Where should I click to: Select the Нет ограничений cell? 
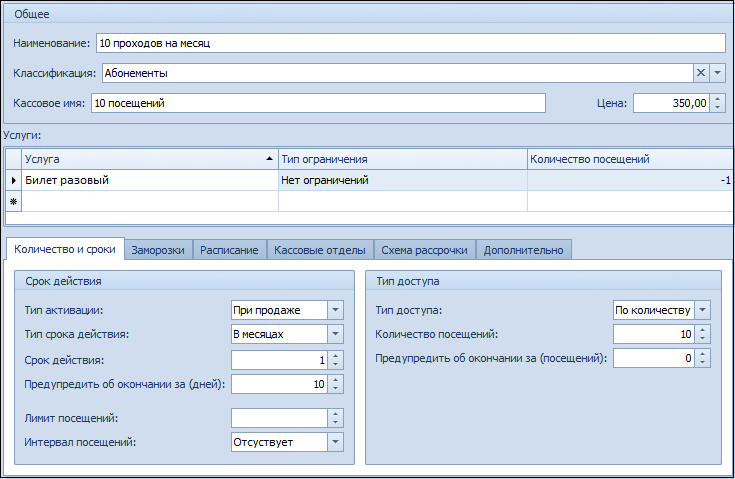(403, 180)
